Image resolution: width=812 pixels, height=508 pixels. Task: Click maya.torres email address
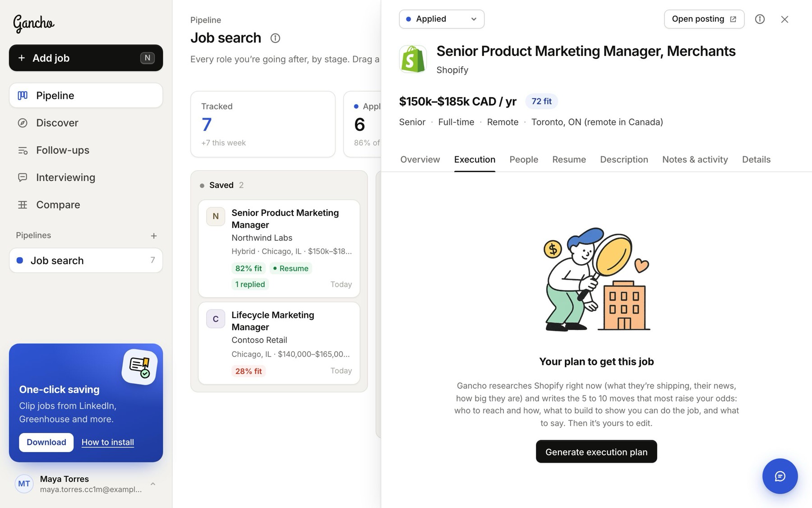click(x=91, y=489)
